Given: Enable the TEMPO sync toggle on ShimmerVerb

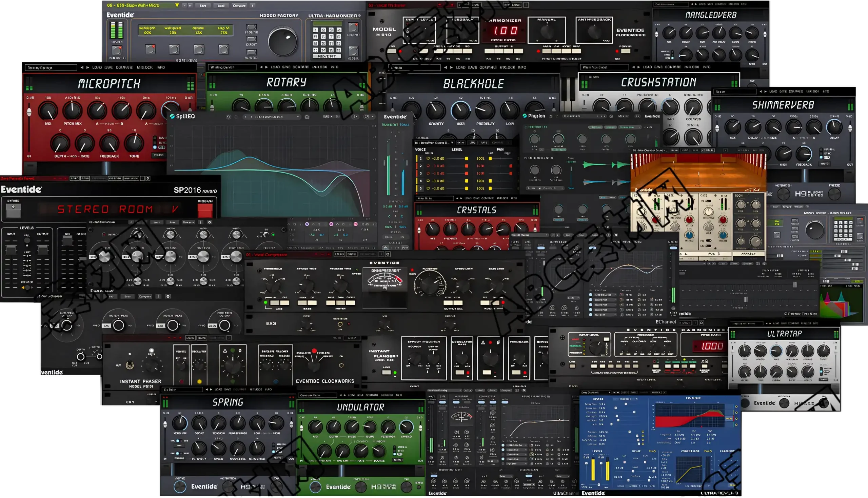Looking at the screenshot, I should coord(825,164).
